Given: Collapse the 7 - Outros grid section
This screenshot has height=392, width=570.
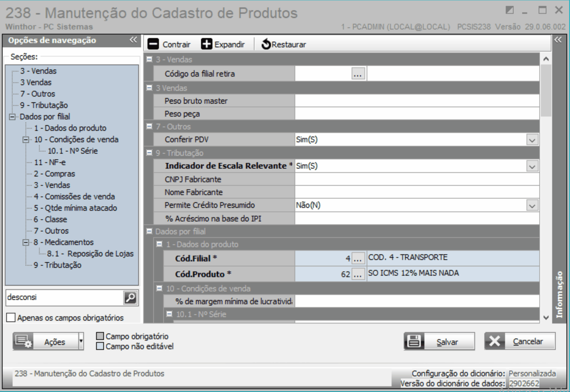Looking at the screenshot, I should (x=149, y=126).
